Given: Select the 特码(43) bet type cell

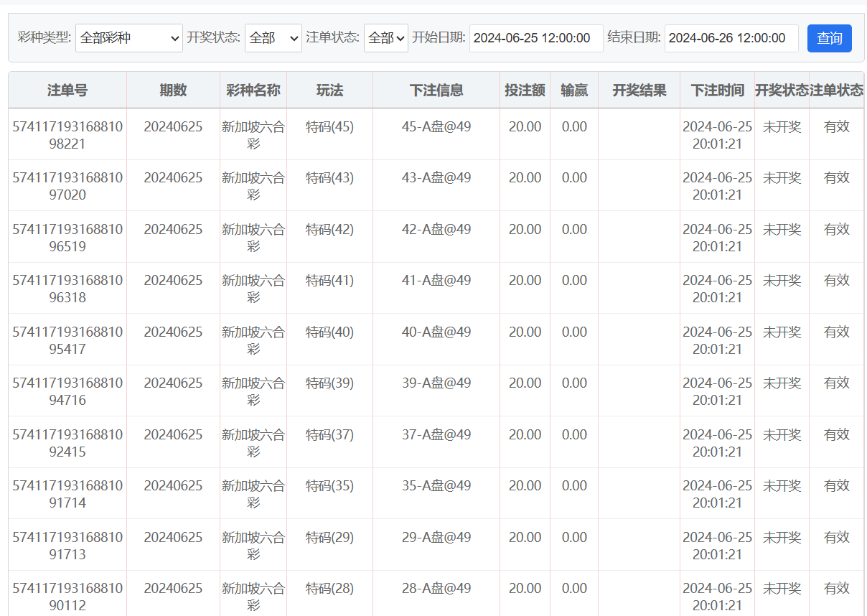Looking at the screenshot, I should [329, 177].
